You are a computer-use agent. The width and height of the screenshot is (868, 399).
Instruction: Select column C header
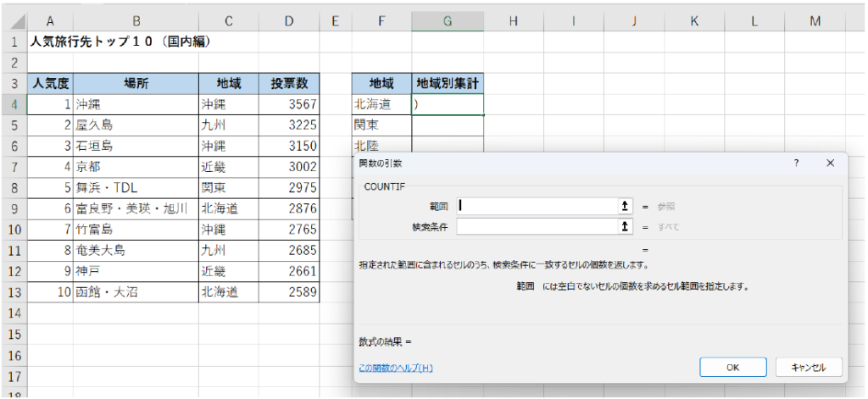click(228, 20)
